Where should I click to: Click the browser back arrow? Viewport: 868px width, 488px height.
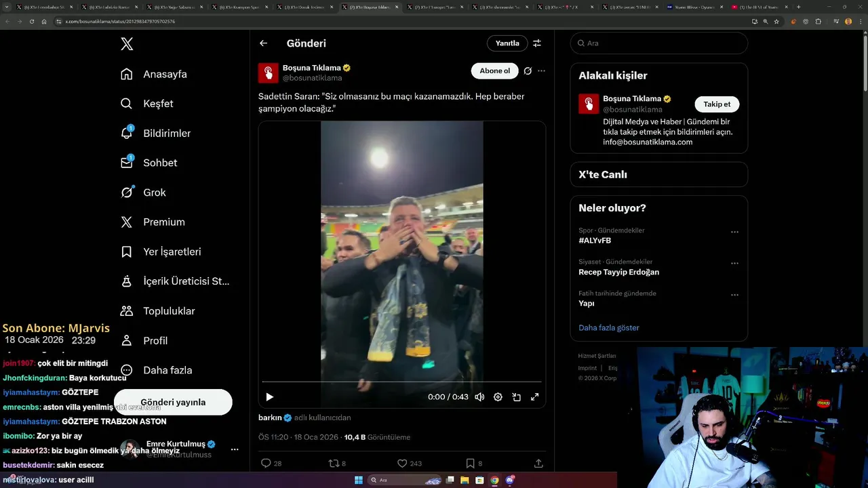coord(7,22)
